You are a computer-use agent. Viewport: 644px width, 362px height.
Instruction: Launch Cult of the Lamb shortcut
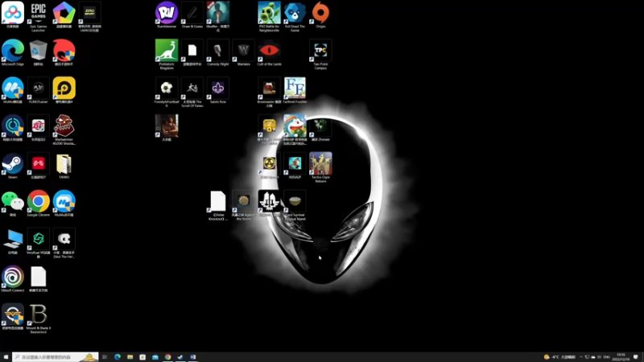(269, 51)
